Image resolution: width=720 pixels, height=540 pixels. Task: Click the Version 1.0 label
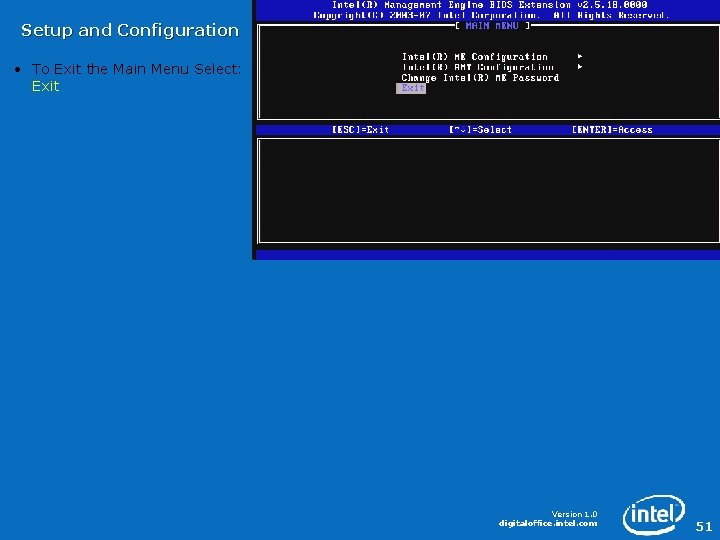click(x=574, y=514)
